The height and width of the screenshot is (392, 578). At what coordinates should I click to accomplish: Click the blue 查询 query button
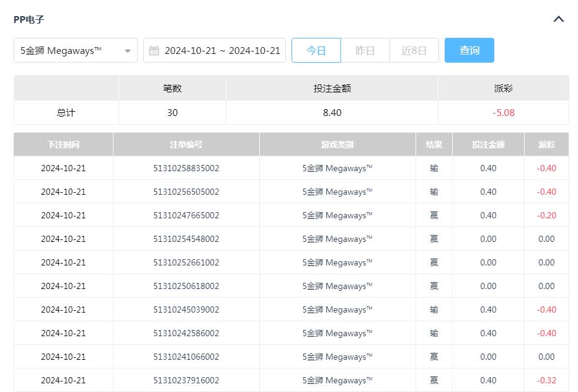pos(469,50)
